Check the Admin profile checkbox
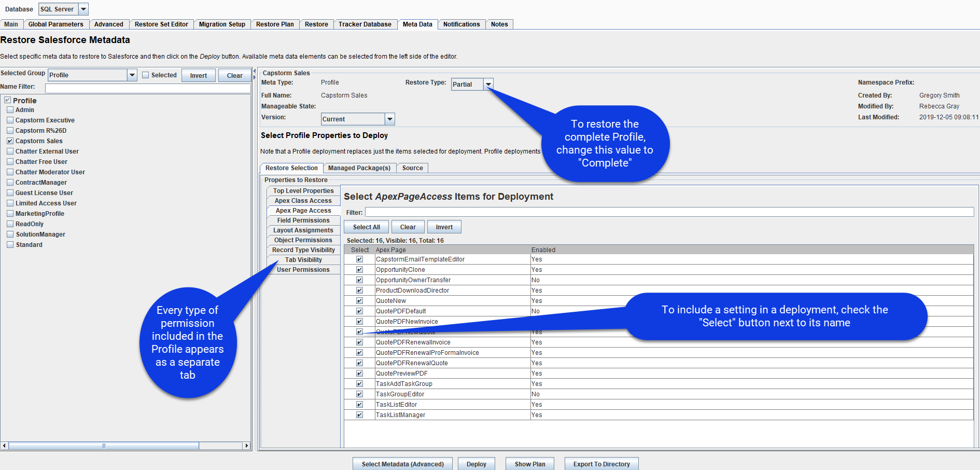980x470 pixels. point(10,110)
